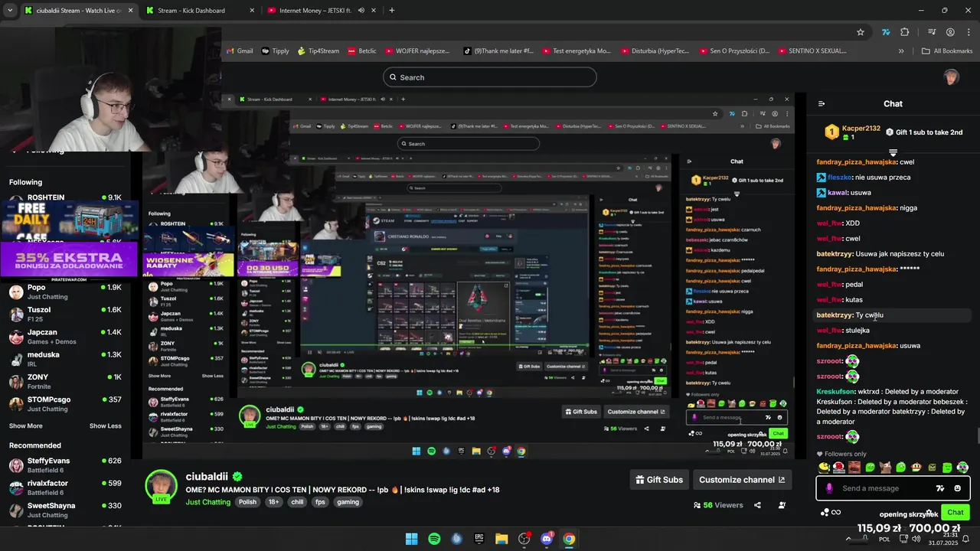The width and height of the screenshot is (980, 551).
Task: Click the Customize channel button
Action: (x=742, y=480)
